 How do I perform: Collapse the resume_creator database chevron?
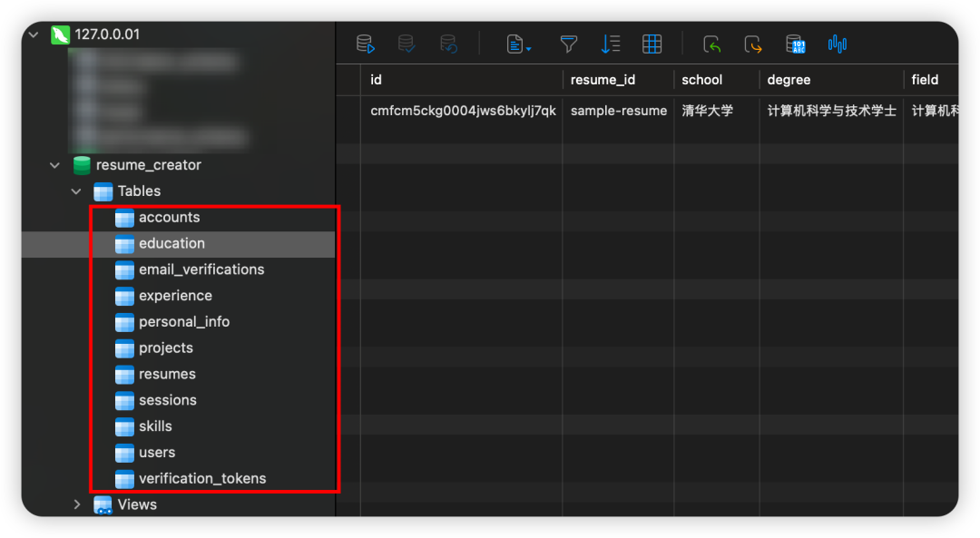pyautogui.click(x=55, y=166)
